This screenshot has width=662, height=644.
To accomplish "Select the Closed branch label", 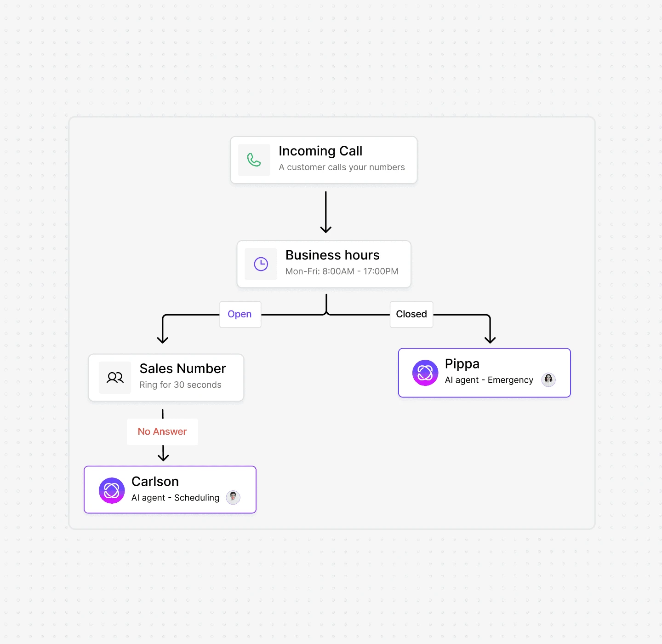I will 411,314.
